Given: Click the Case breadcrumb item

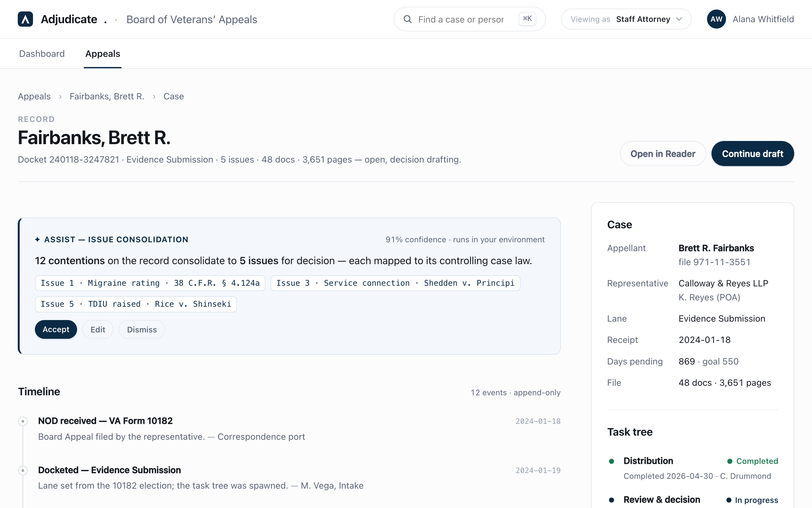Looking at the screenshot, I should (x=174, y=97).
